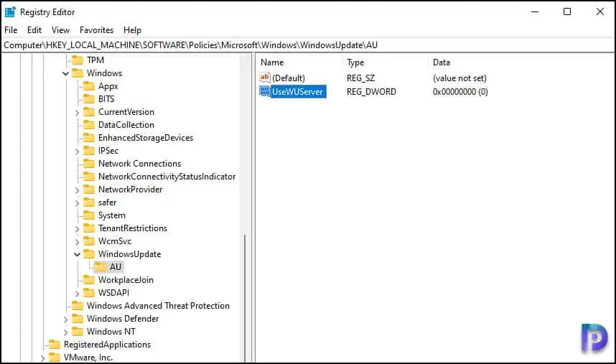The image size is (616, 364).
Task: Click the Network Connections folder icon
Action: point(89,164)
